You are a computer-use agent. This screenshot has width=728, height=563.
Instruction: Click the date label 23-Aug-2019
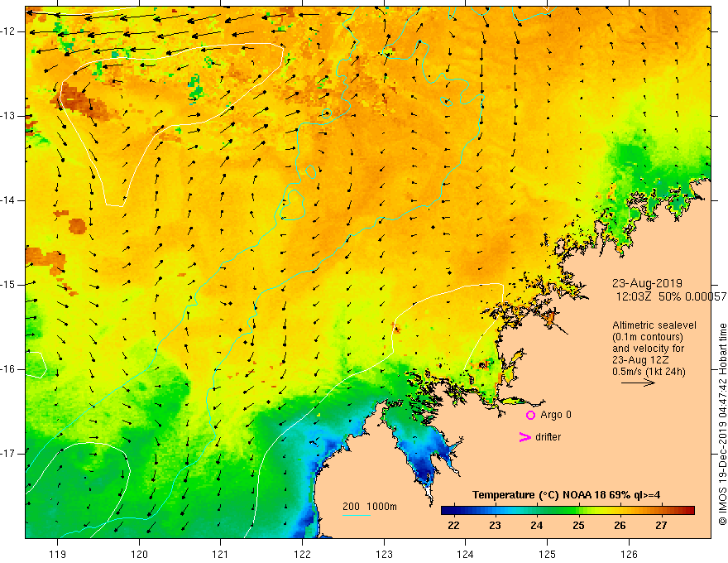(647, 283)
